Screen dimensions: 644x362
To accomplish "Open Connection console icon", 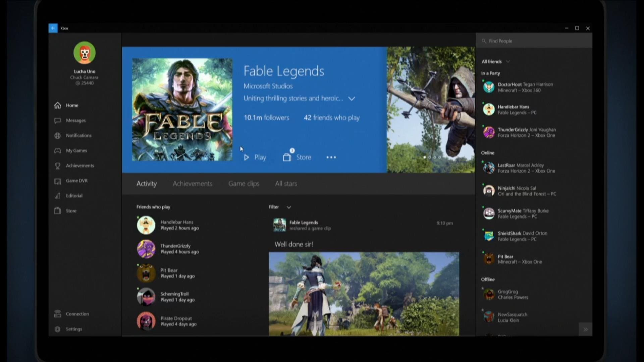I will coord(58,314).
